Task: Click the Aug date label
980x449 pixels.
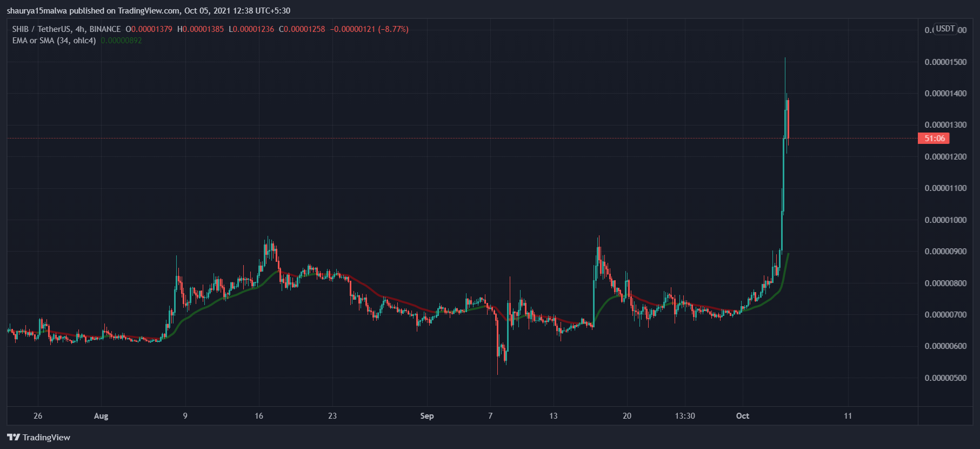Action: [x=101, y=416]
